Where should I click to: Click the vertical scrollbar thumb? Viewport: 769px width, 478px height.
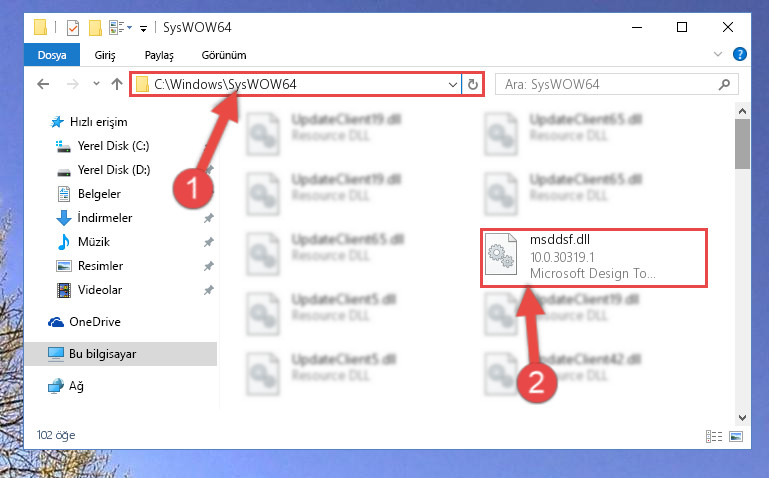[742, 144]
